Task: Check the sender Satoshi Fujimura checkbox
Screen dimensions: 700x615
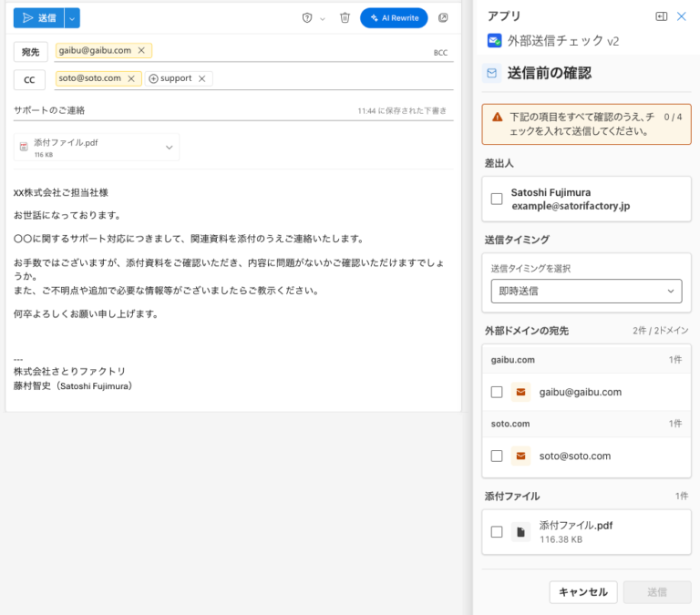Action: pos(497,199)
